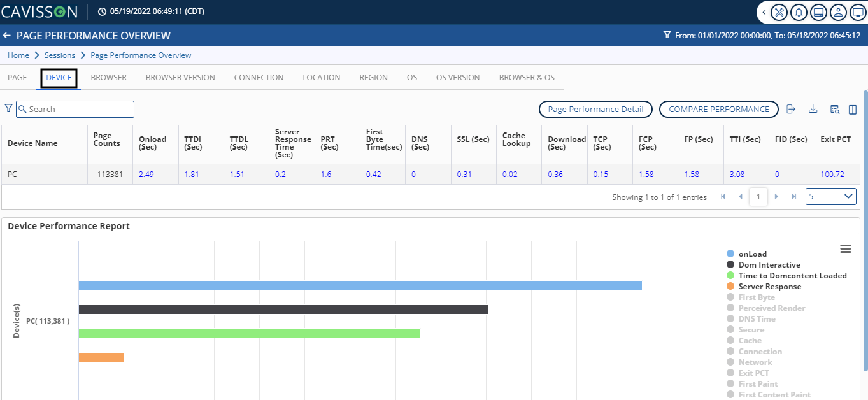Open the LOCATION tab
Viewport: 868px width, 400px height.
(322, 78)
